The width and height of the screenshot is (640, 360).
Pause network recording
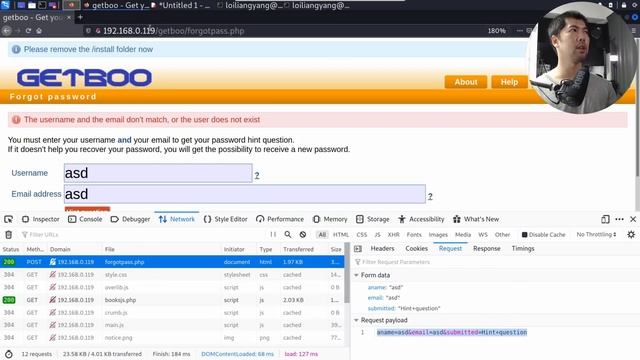[x=273, y=234]
